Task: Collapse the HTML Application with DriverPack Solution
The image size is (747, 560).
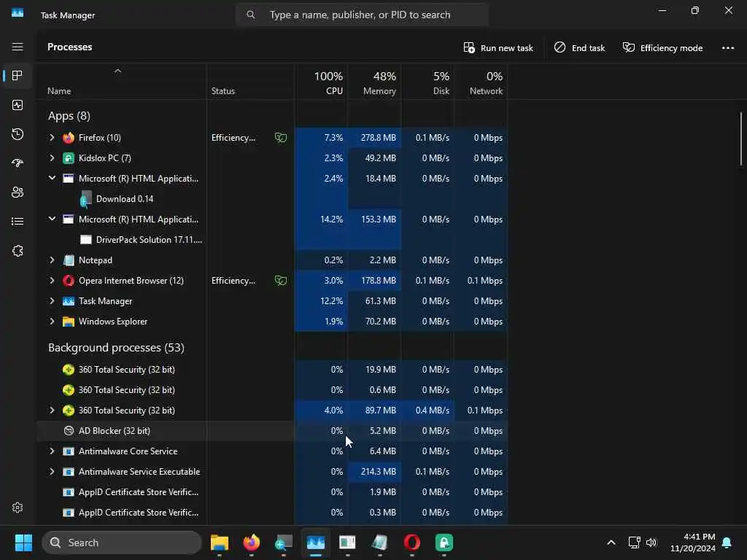Action: pos(52,219)
